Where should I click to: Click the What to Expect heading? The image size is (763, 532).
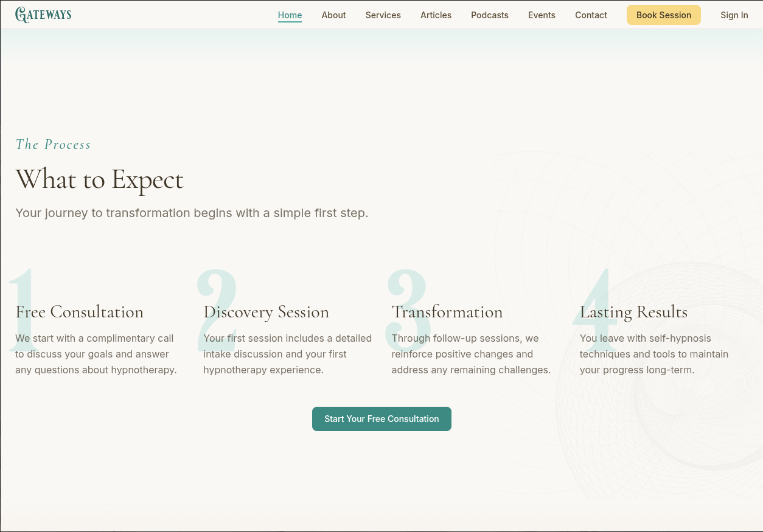point(99,179)
